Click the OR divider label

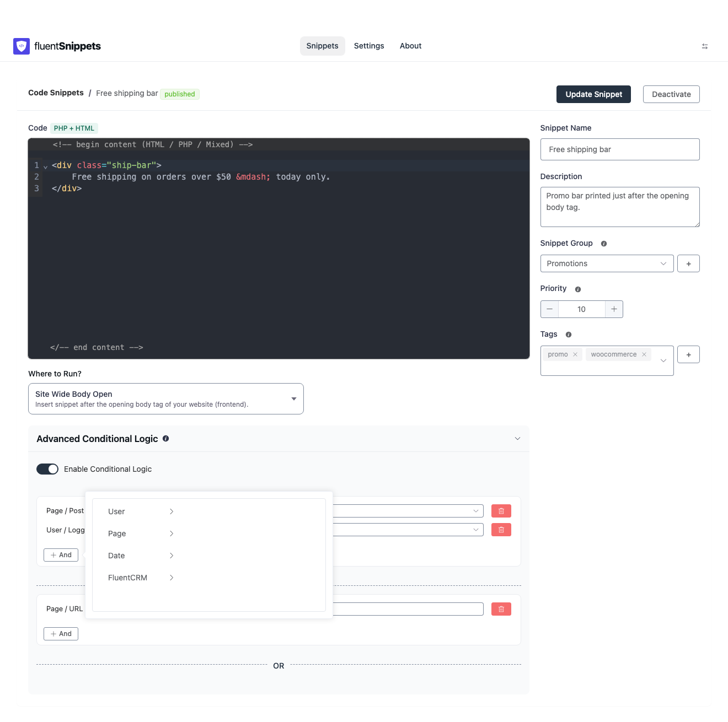pyautogui.click(x=279, y=666)
